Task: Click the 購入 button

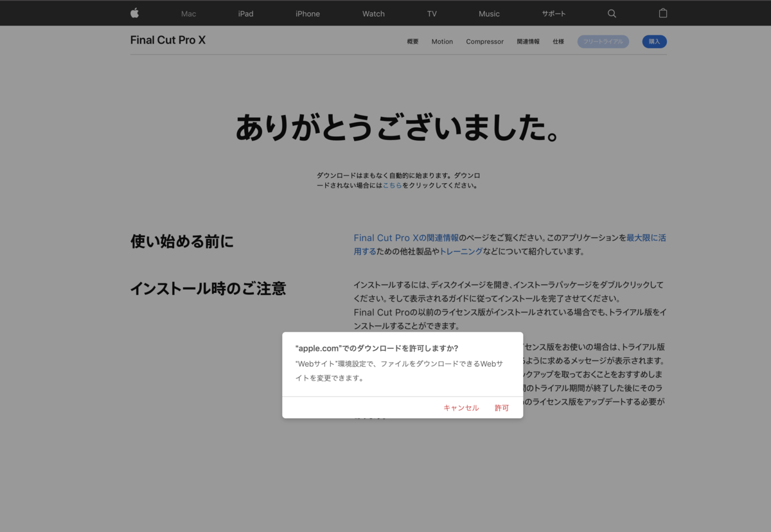Action: (x=654, y=41)
